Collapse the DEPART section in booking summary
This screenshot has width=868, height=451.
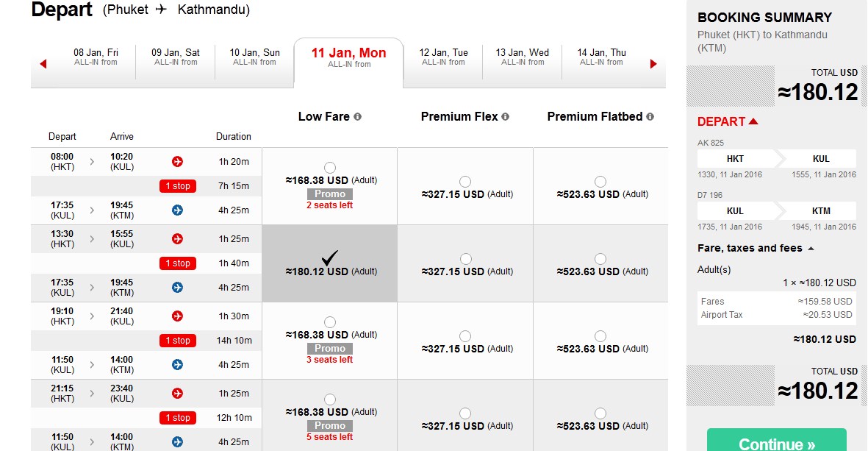point(753,121)
